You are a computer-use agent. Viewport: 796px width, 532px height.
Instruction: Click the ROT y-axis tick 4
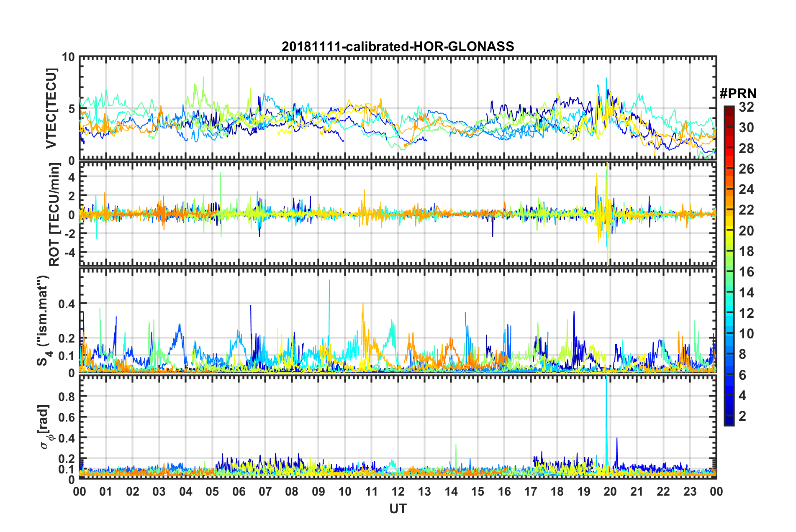(x=72, y=177)
